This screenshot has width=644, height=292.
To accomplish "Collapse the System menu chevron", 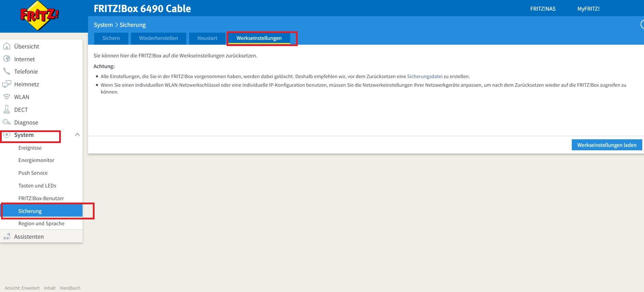I will click(77, 135).
